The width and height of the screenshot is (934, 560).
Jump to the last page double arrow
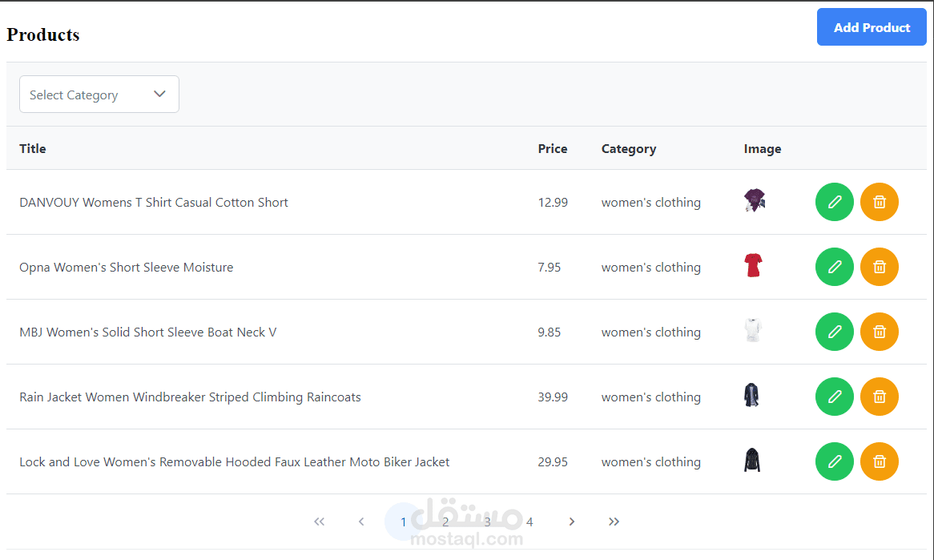pos(614,522)
